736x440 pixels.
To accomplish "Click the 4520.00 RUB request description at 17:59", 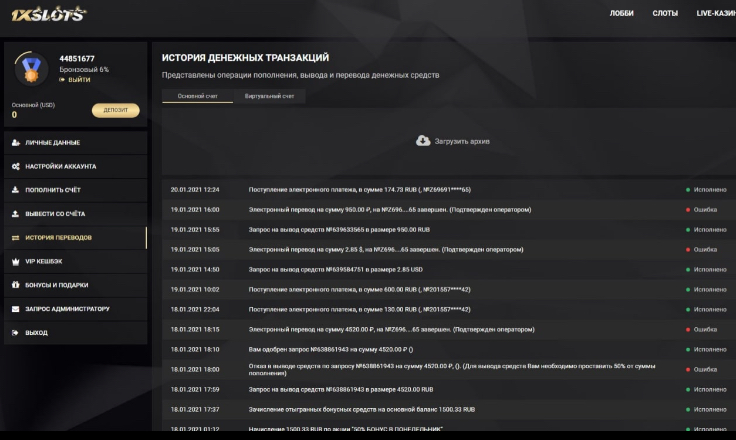I will tap(341, 389).
